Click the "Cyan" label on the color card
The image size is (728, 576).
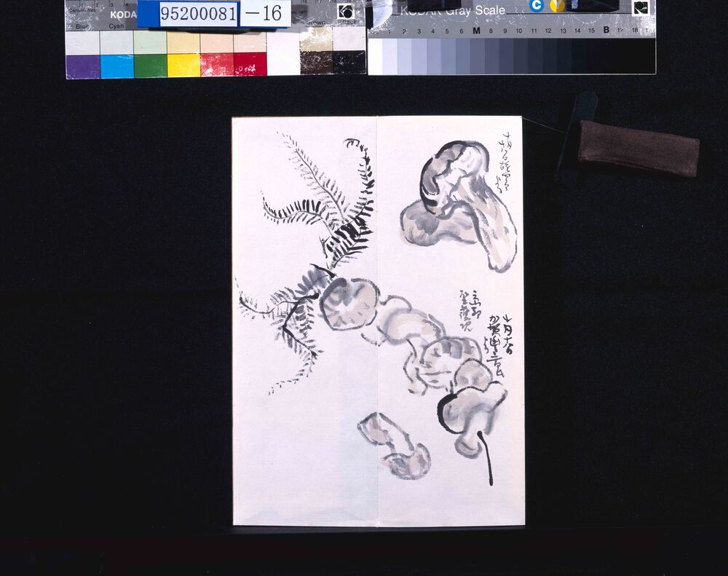[x=116, y=26]
